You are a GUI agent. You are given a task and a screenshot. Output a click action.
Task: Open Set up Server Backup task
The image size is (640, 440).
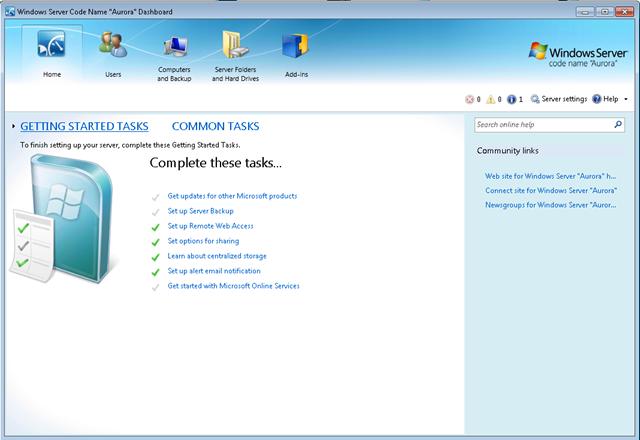pos(200,211)
